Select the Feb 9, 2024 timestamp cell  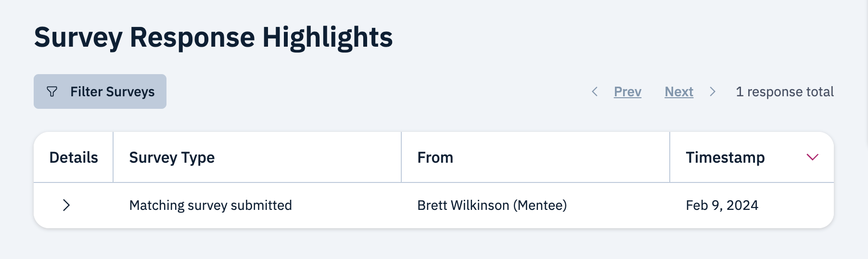pos(722,205)
